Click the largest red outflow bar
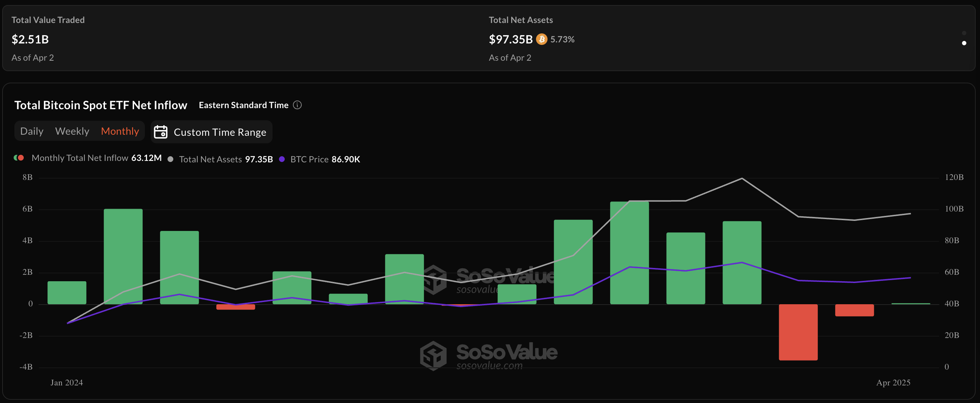The height and width of the screenshot is (403, 980). pyautogui.click(x=798, y=332)
